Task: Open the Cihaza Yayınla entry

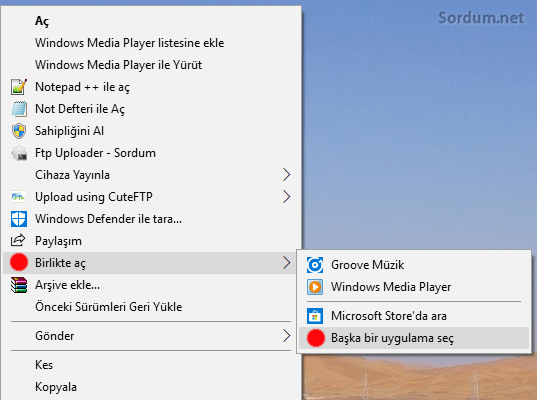Action: tap(150, 175)
